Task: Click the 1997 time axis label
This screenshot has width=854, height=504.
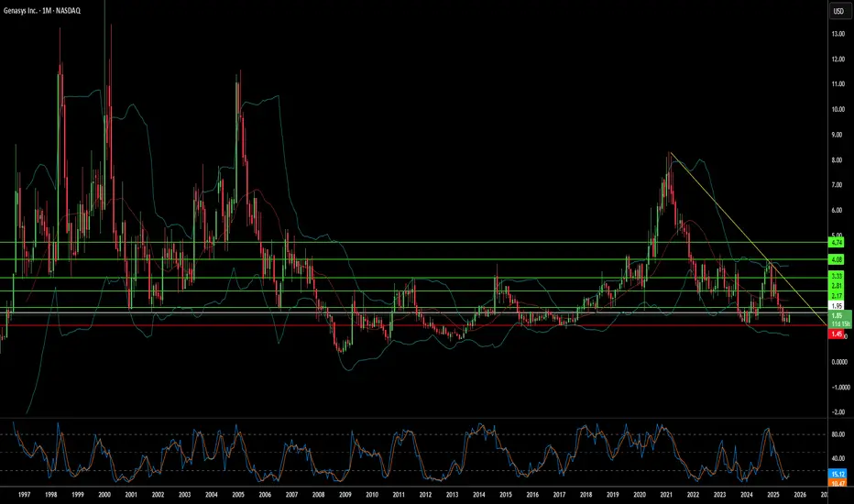Action: (x=24, y=495)
